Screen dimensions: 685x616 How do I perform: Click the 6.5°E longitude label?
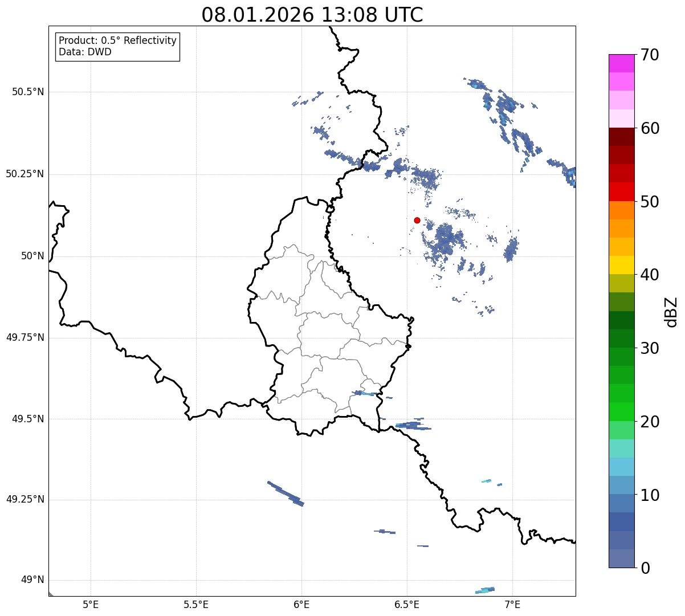point(407,605)
